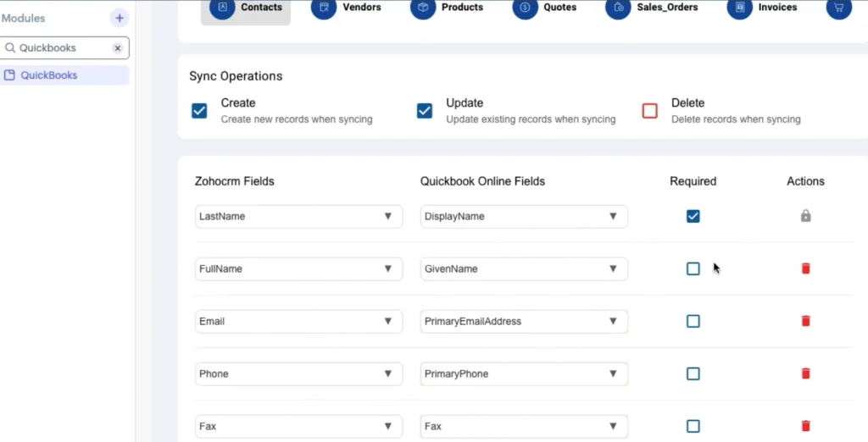Delete the Phone mapping row

[x=805, y=373]
